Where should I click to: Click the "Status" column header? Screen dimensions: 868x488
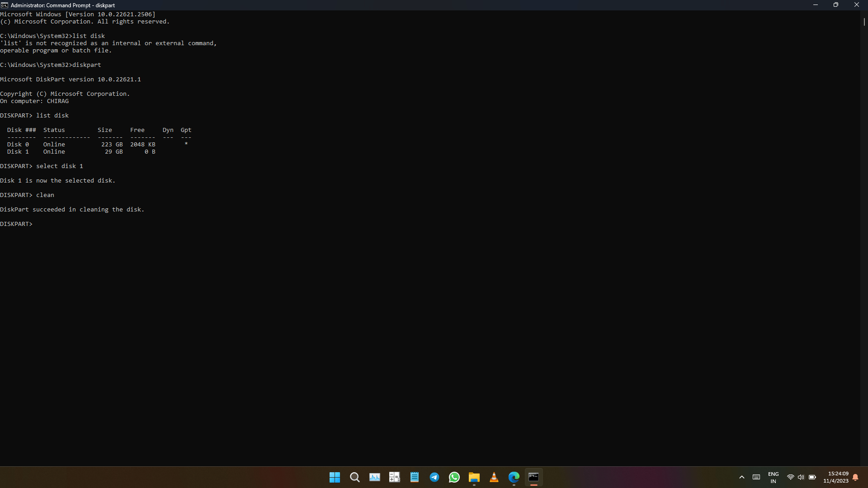[54, 130]
